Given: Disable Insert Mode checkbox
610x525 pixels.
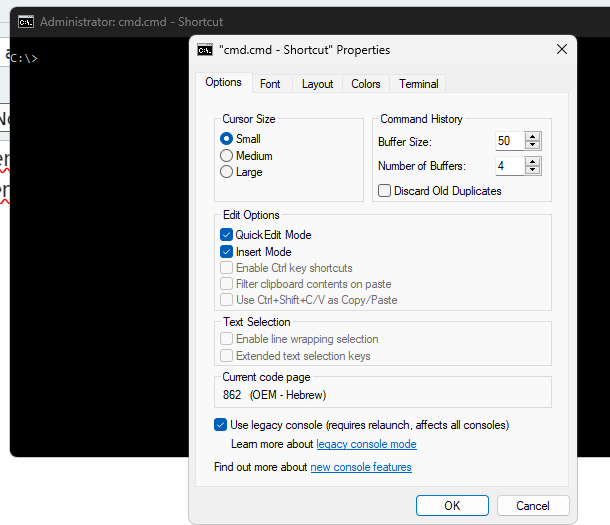Looking at the screenshot, I should pyautogui.click(x=227, y=252).
